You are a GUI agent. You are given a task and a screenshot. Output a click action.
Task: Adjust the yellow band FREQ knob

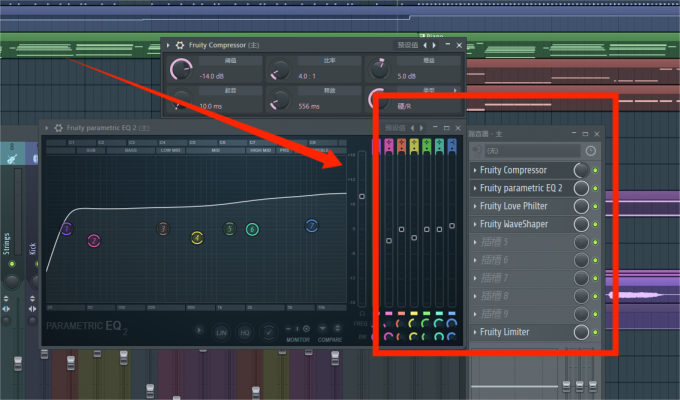click(x=413, y=323)
